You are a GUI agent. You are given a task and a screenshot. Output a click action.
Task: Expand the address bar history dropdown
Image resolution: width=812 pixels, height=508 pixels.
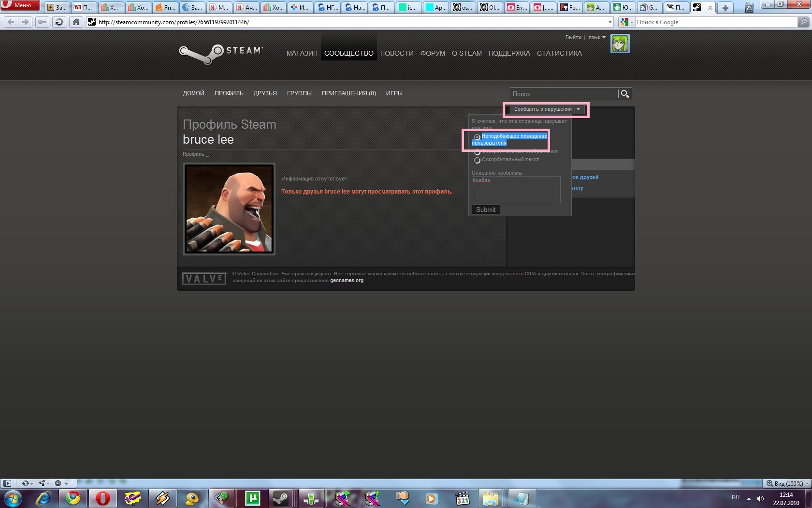(x=610, y=22)
